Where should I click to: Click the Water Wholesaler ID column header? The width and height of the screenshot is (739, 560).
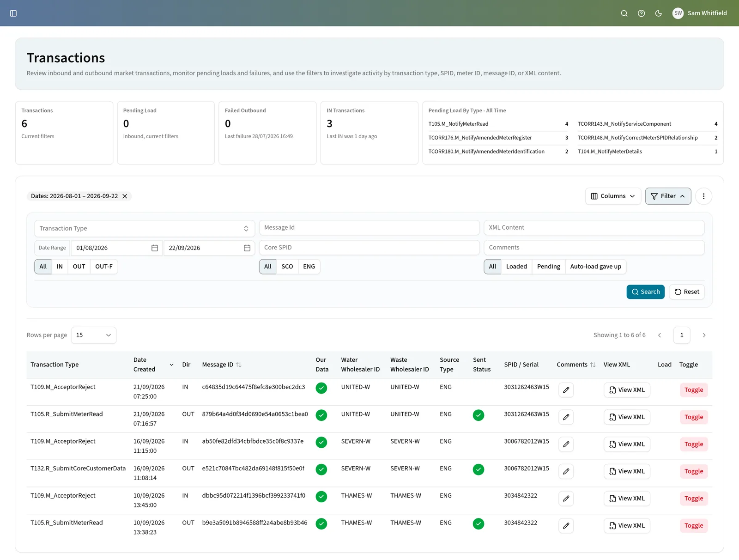click(360, 365)
